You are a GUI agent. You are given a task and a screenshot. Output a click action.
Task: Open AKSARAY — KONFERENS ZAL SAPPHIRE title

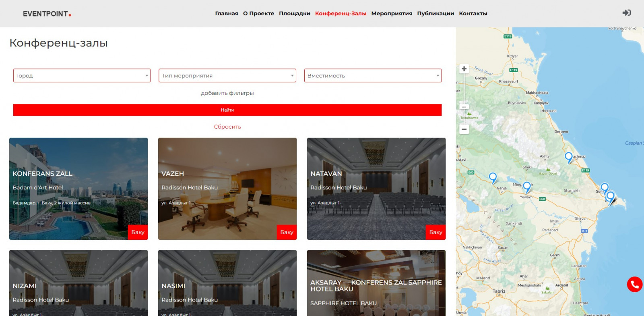tap(376, 286)
